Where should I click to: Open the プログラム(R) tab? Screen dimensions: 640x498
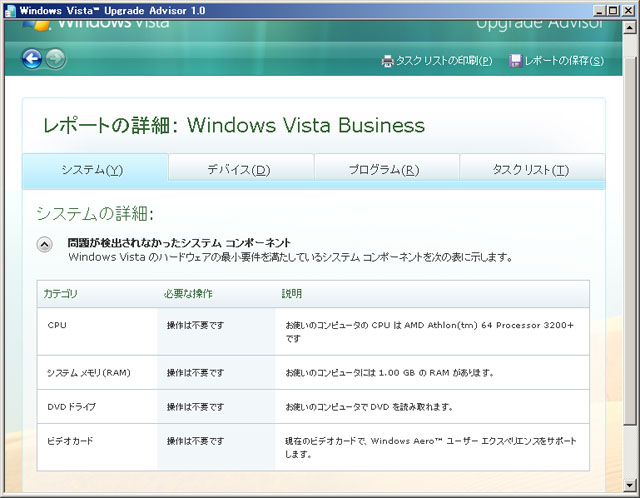tap(387, 167)
